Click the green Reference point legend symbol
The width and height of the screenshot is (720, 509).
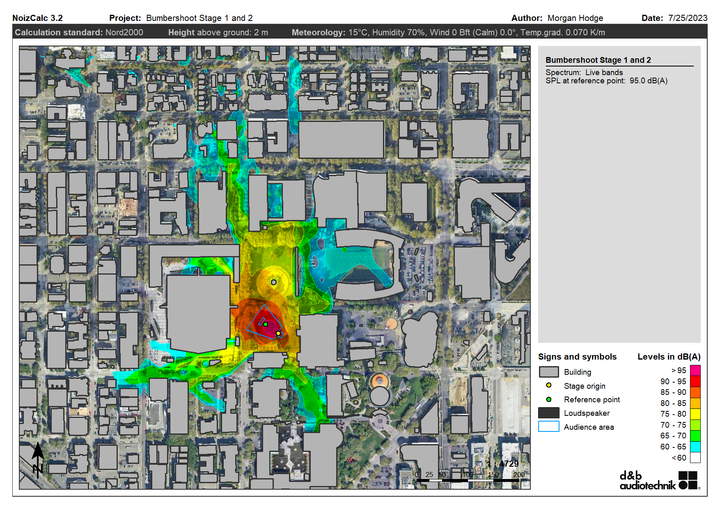point(548,399)
